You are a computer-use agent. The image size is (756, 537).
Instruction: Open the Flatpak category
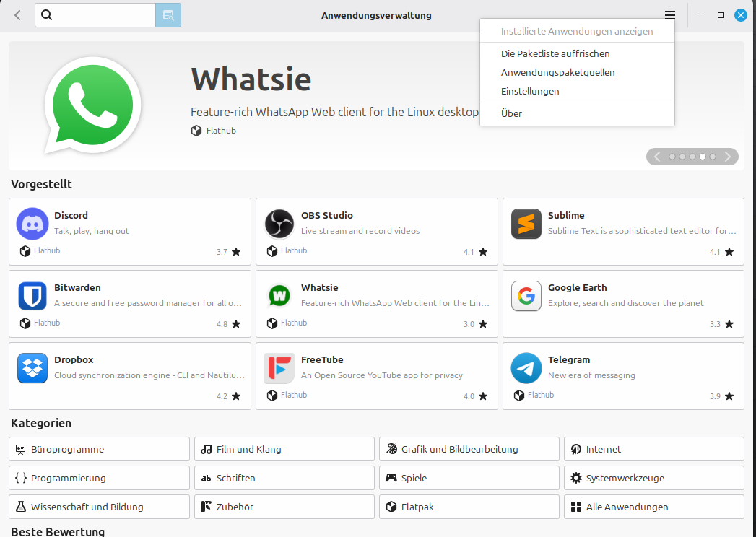tap(469, 507)
